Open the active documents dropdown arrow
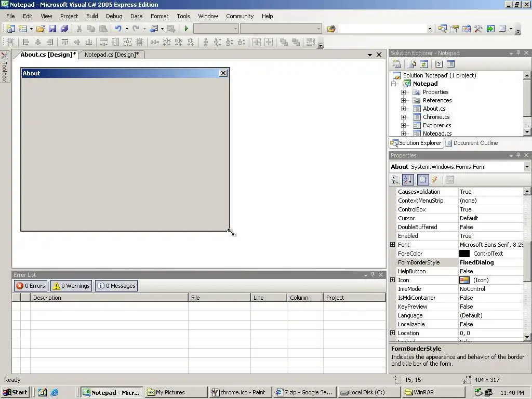 point(369,55)
